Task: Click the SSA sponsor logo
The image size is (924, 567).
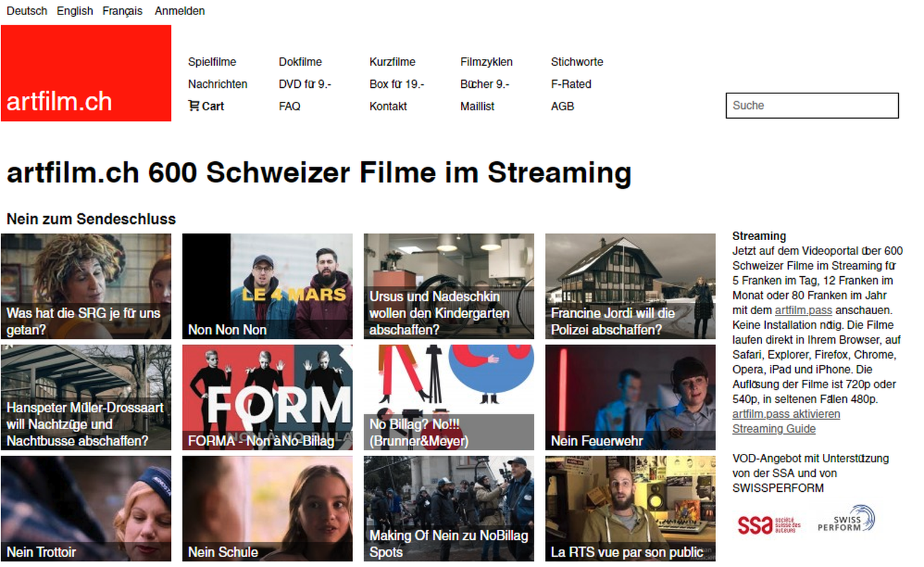Action: pyautogui.click(x=768, y=525)
